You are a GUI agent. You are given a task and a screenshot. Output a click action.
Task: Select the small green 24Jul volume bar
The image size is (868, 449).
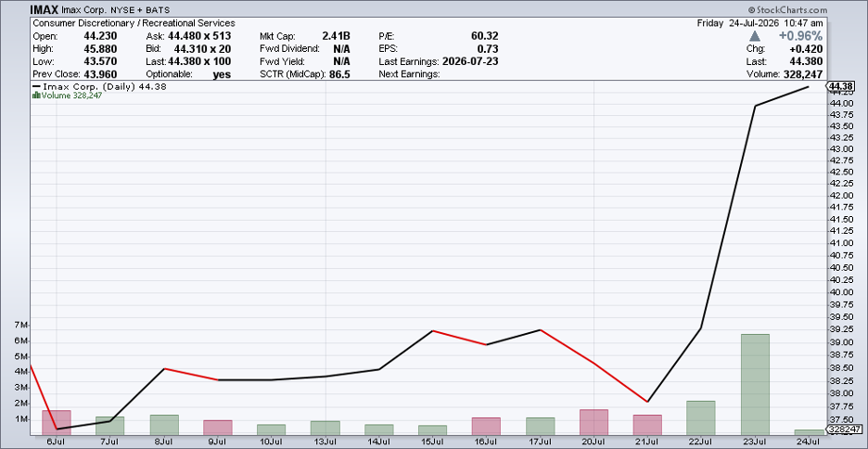click(x=809, y=433)
